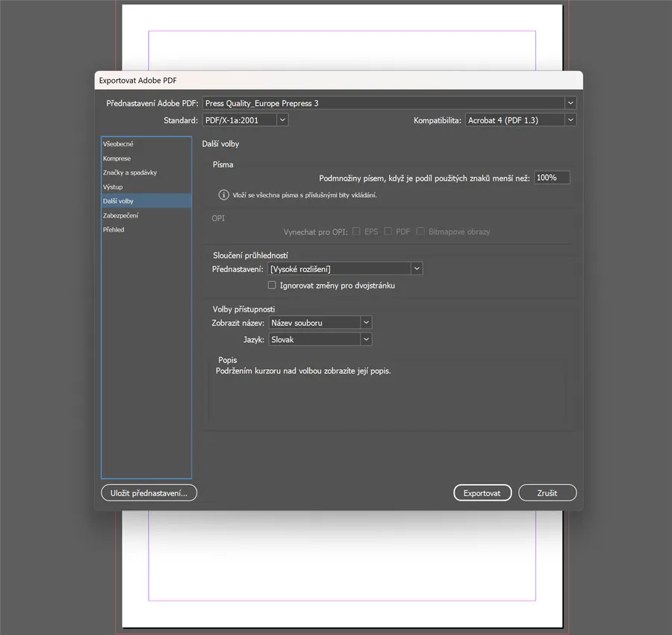Click the 100% font subset threshold field

pyautogui.click(x=552, y=178)
